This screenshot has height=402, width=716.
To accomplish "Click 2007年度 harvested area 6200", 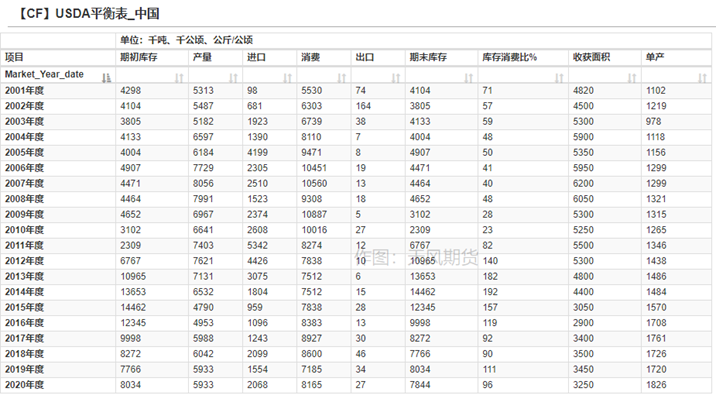I will 584,184.
